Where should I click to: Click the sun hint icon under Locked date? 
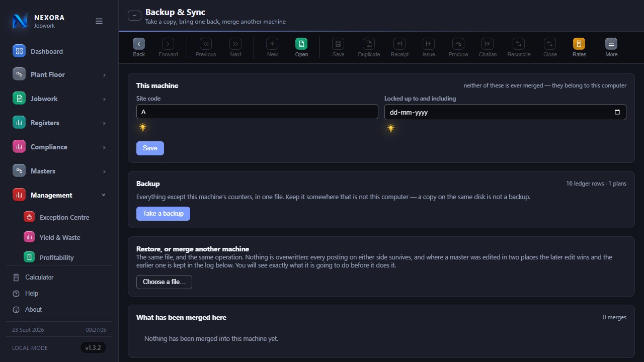391,128
